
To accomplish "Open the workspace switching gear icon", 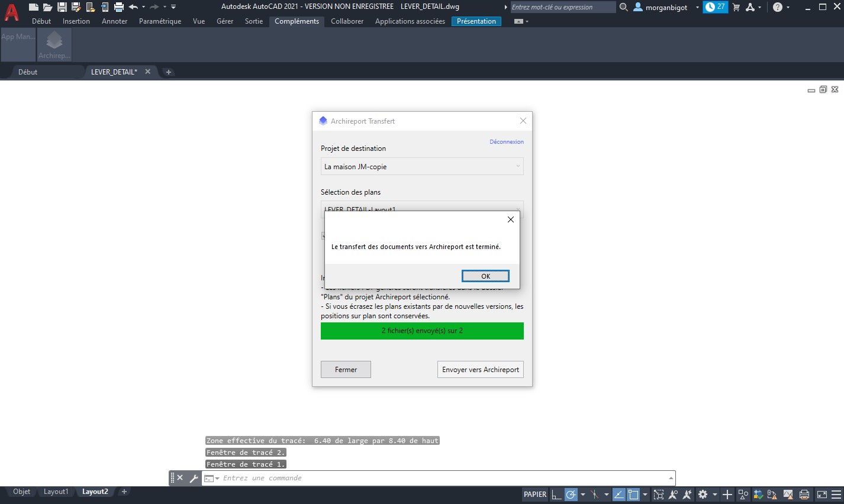I will pos(703,495).
